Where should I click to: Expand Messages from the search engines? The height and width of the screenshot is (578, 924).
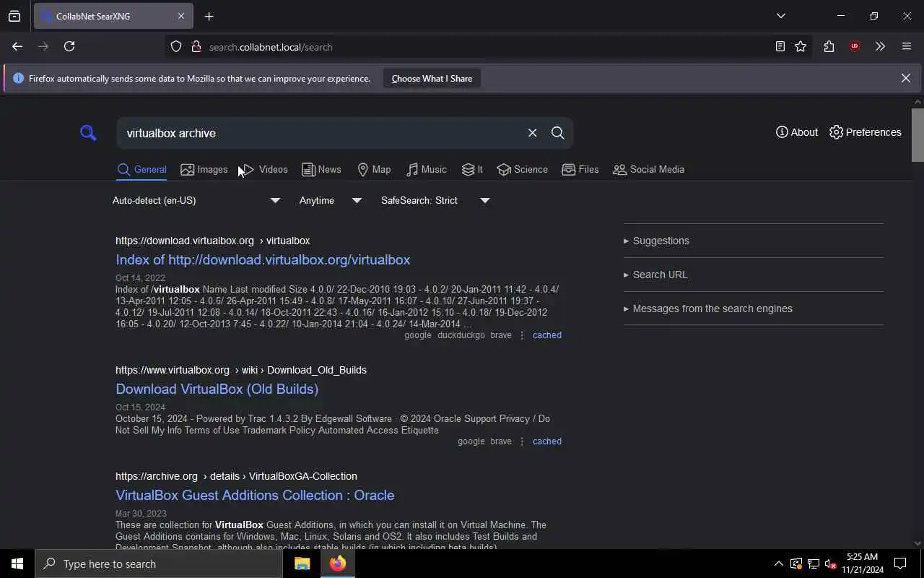point(753,309)
